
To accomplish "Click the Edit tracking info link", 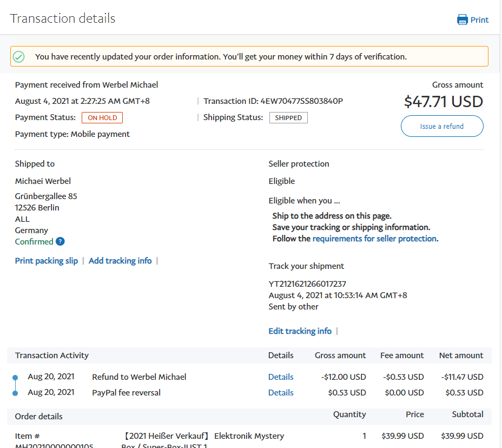I will point(300,331).
